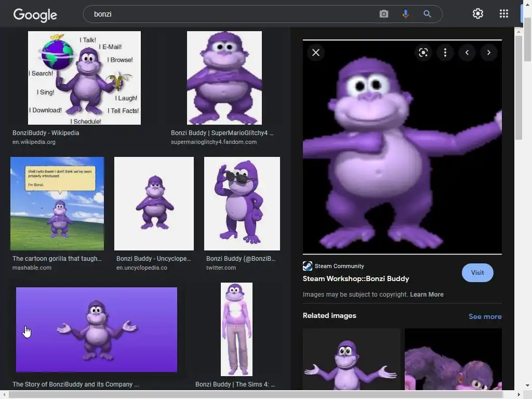
Task: Click the large Bonzi preview image
Action: (402, 147)
